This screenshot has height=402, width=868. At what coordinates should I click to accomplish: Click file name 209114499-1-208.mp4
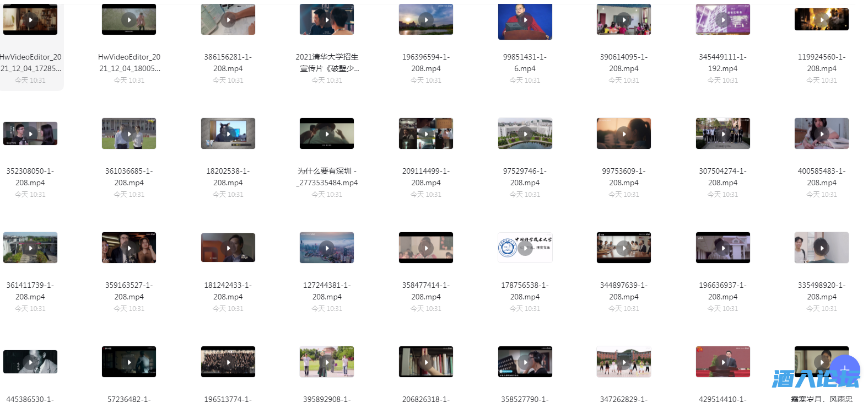coord(426,176)
